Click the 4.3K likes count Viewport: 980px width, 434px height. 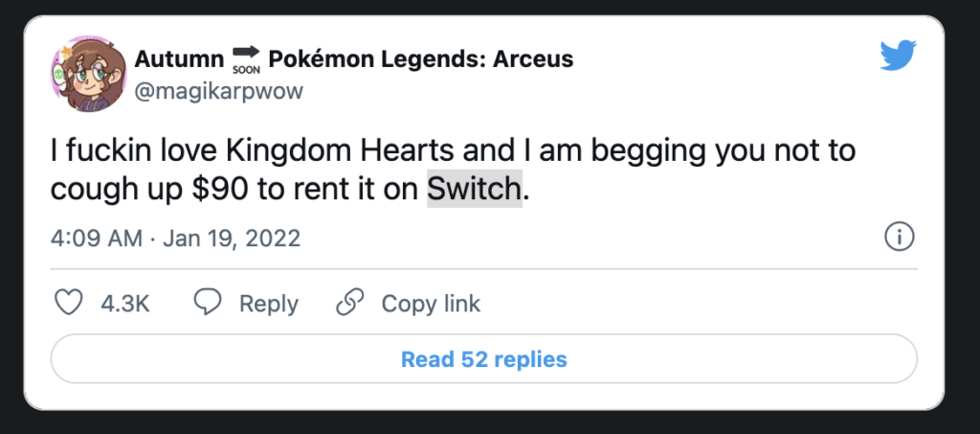click(x=124, y=304)
